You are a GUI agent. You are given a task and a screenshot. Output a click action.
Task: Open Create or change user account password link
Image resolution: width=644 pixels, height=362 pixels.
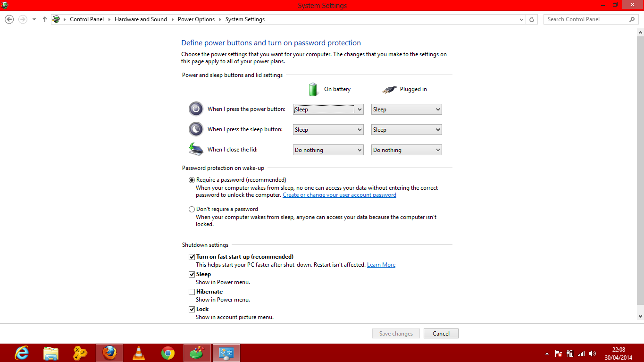click(339, 195)
